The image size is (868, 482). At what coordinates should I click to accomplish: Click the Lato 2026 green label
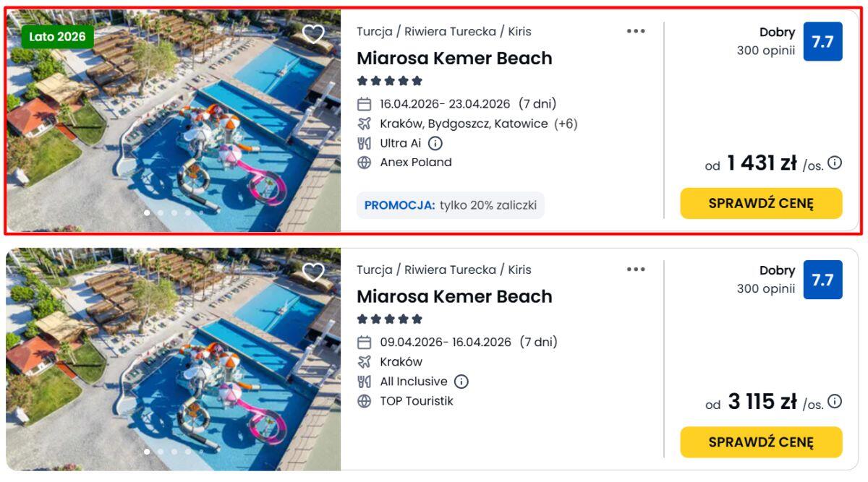point(57,37)
